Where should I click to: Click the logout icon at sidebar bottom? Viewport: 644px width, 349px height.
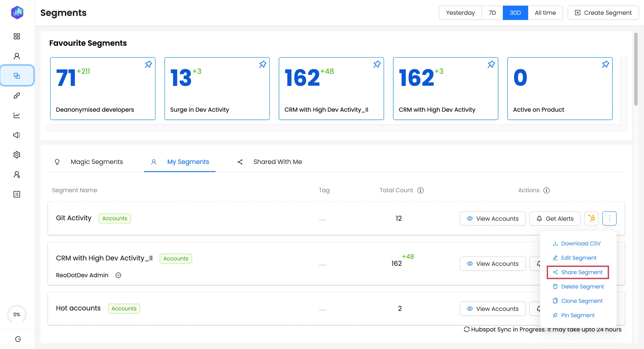pos(18,339)
